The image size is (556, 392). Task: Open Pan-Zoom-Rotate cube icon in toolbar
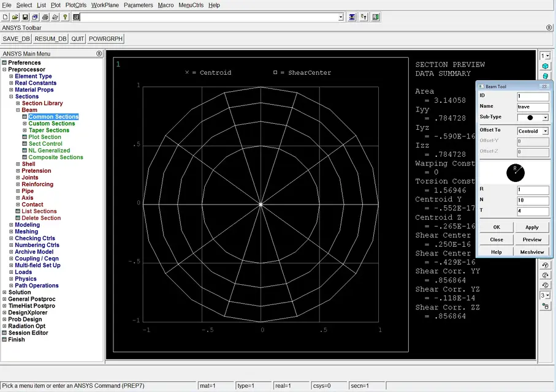(35, 17)
